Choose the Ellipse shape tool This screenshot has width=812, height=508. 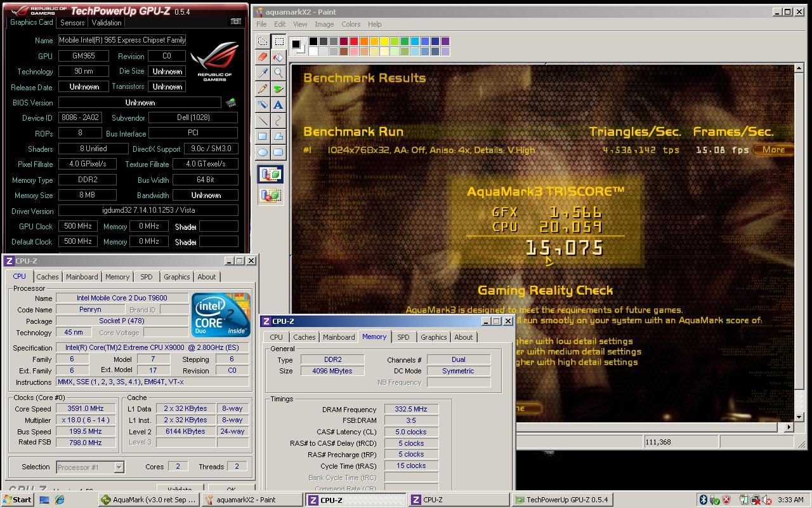coord(263,152)
